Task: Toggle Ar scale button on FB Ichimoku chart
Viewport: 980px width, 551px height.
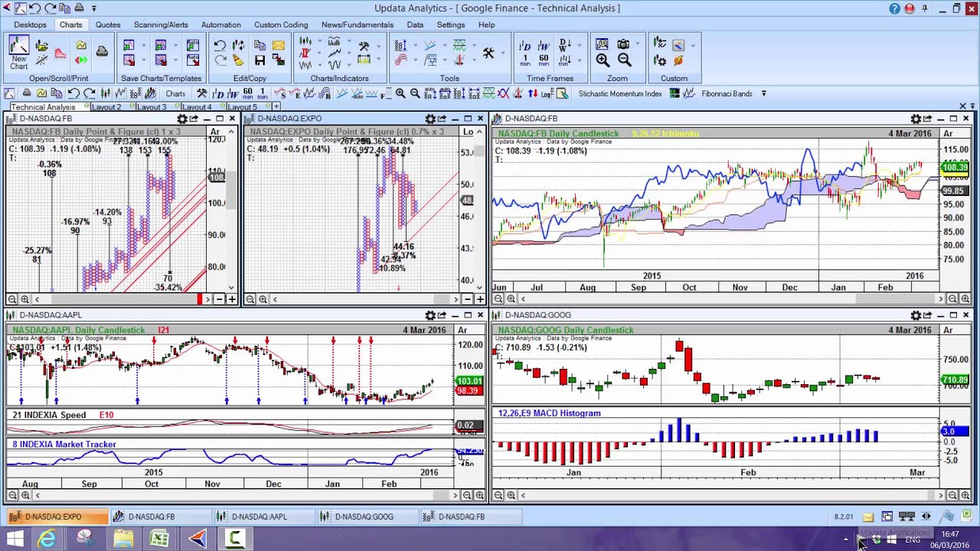Action: tap(948, 133)
